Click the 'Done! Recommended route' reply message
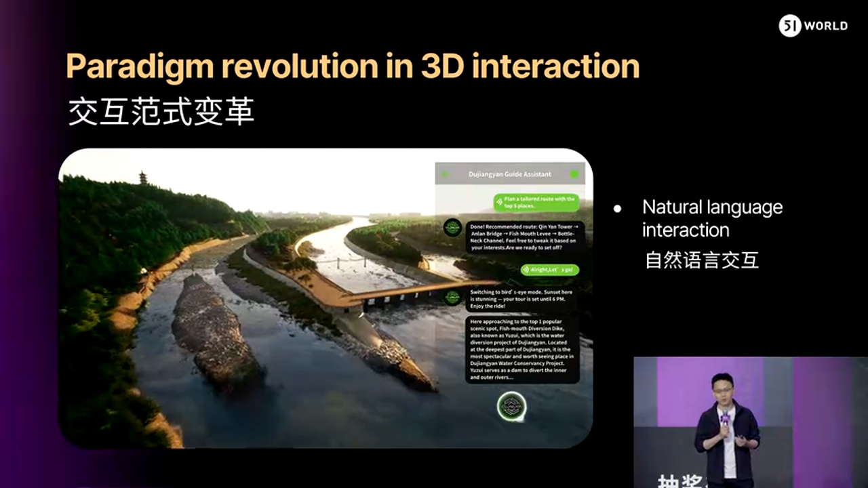This screenshot has width=868, height=488. (x=522, y=237)
